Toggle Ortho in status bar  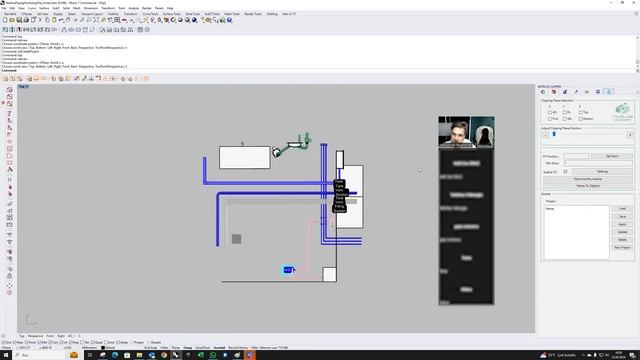(164, 348)
